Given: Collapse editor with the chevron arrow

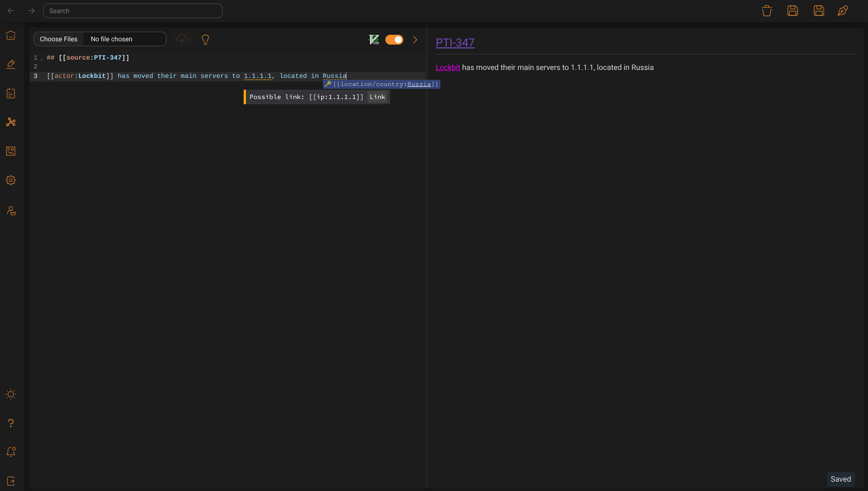Looking at the screenshot, I should tap(415, 39).
